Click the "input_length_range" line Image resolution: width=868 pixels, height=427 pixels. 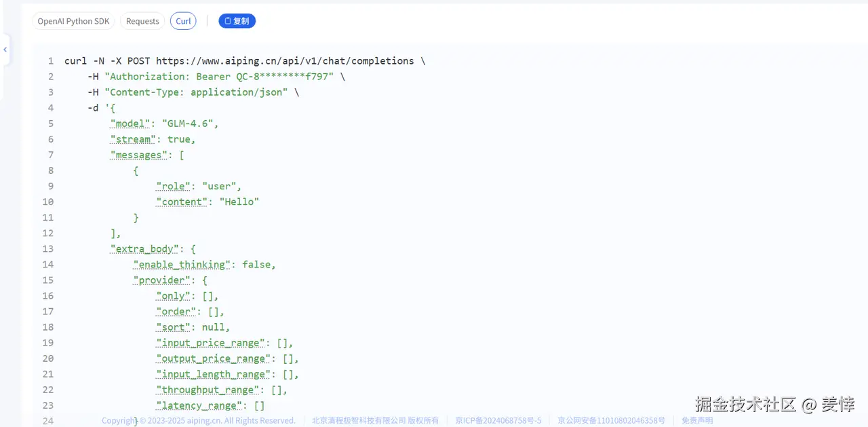tap(228, 374)
